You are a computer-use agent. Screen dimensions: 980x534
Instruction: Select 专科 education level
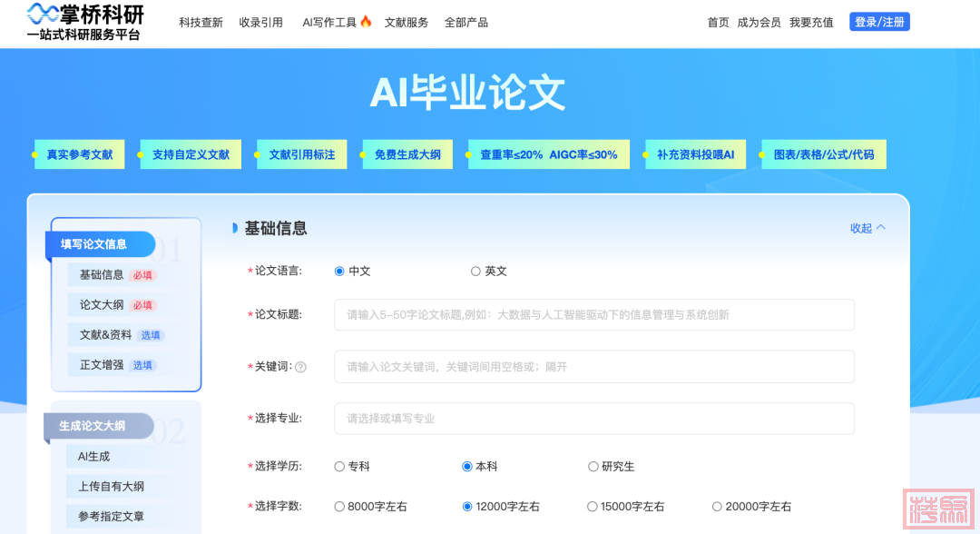point(340,467)
